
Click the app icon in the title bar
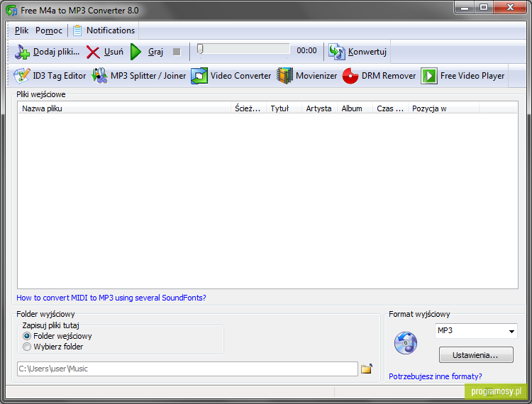point(11,11)
